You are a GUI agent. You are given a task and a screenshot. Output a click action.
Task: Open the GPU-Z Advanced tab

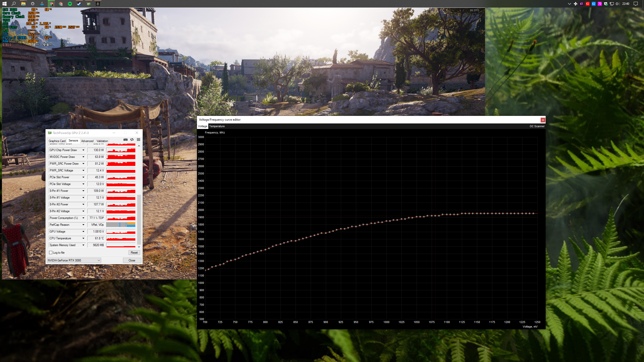(87, 141)
